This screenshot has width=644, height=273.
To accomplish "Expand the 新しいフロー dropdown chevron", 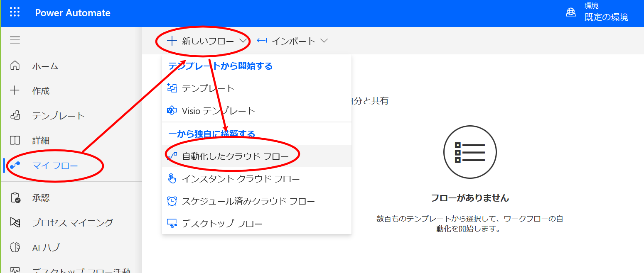I will pos(244,41).
